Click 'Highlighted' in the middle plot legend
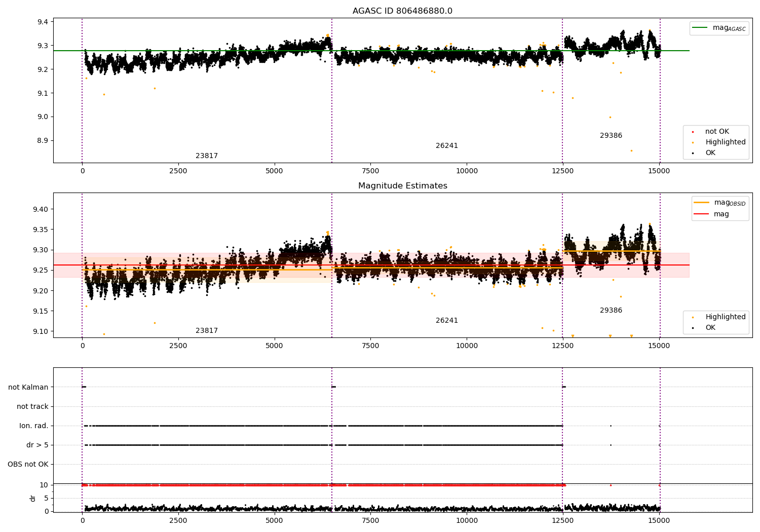 point(726,317)
